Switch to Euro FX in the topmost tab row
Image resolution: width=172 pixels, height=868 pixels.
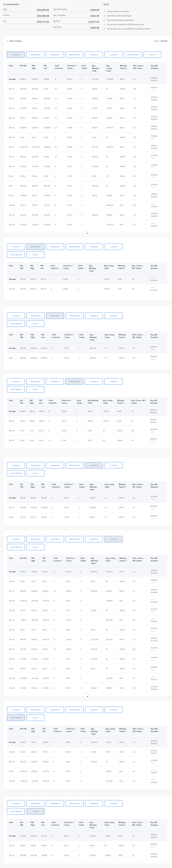152,55
